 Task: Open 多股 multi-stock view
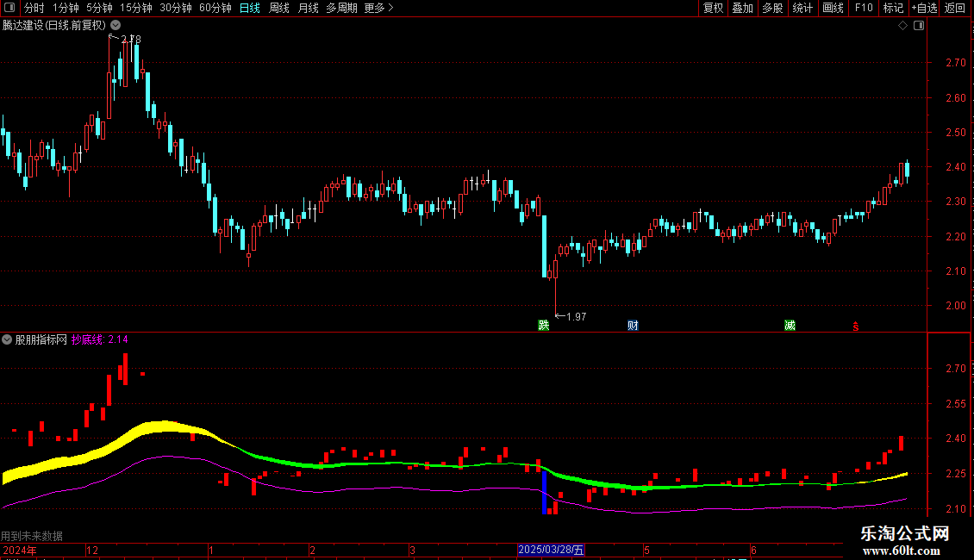click(773, 8)
